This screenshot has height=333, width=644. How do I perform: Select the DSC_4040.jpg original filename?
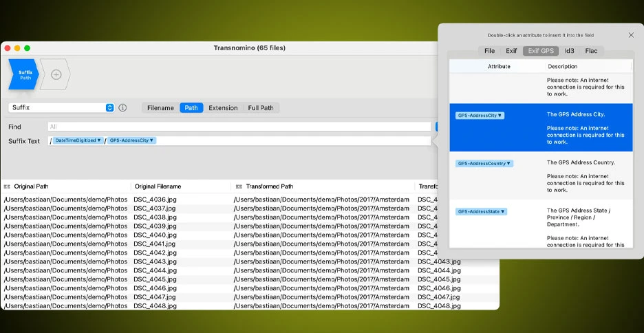coord(155,235)
